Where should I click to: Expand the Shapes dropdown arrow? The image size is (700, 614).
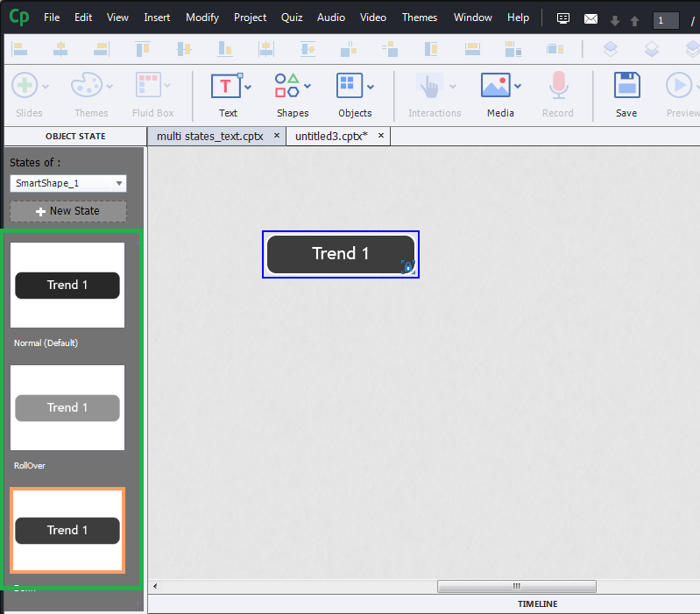pyautogui.click(x=308, y=86)
